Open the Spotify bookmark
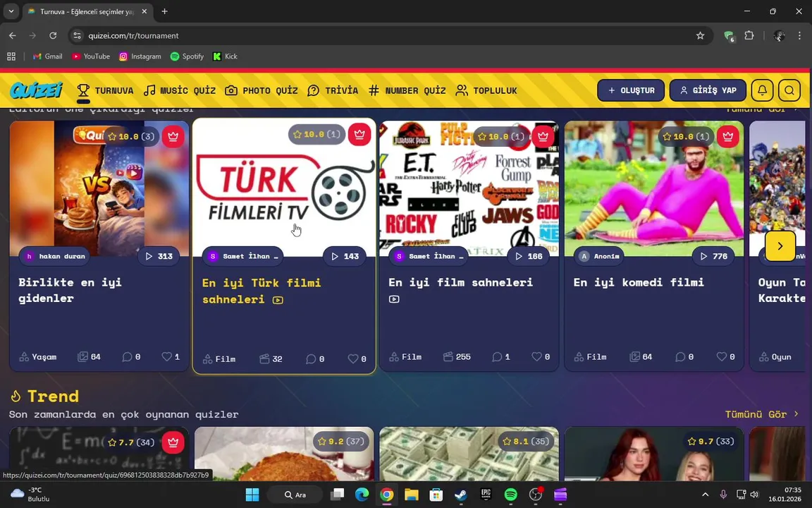Image resolution: width=812 pixels, height=508 pixels. (187, 56)
